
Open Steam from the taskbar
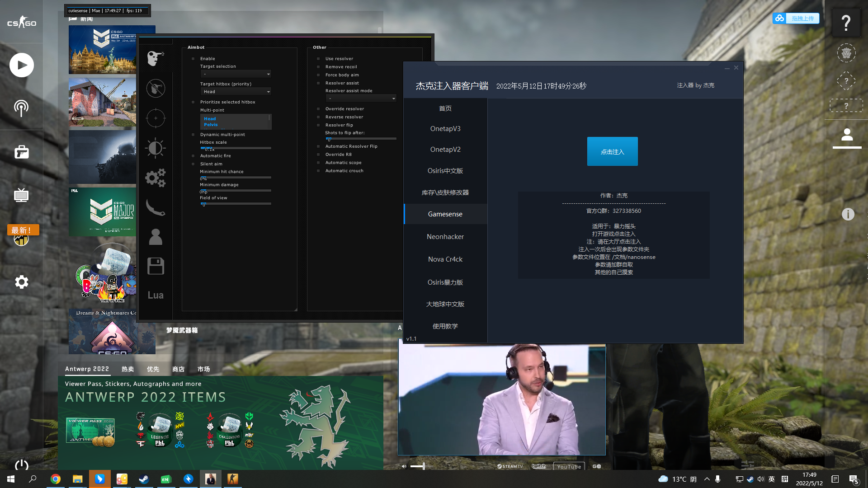pyautogui.click(x=144, y=479)
